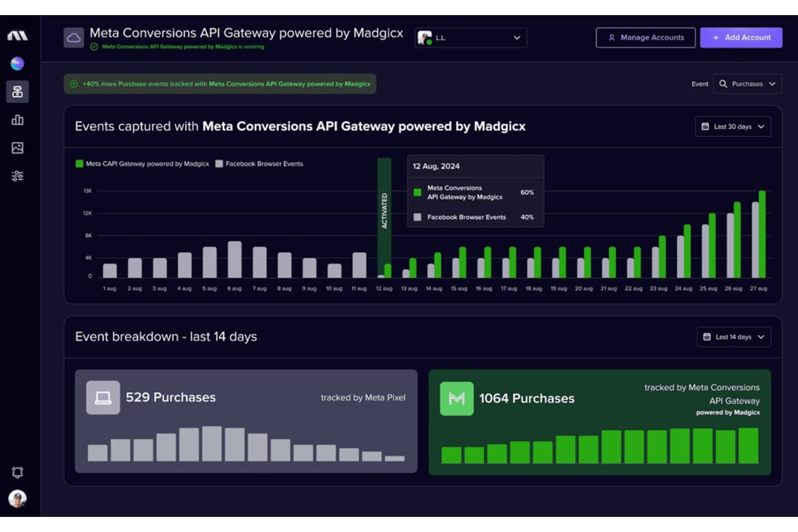The image size is (798, 532).
Task: Click the 40% value in the tooltip
Action: pos(527,217)
